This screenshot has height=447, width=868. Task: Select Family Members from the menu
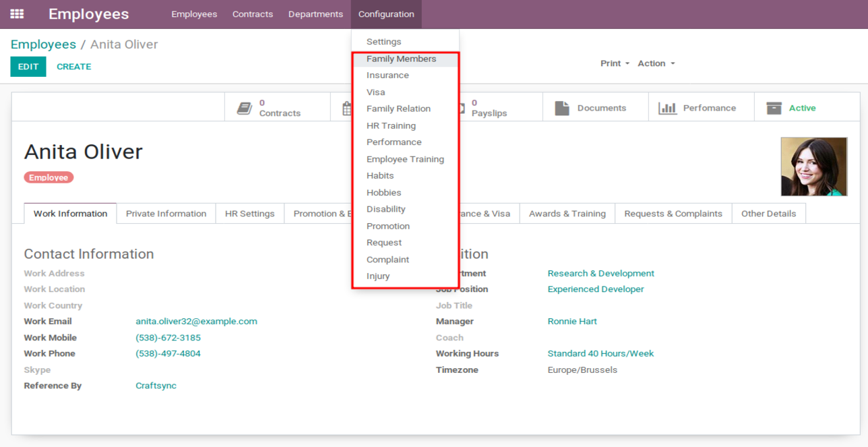401,59
